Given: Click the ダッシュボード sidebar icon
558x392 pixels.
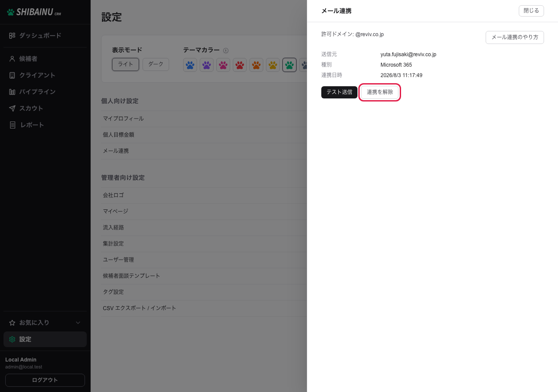Looking at the screenshot, I should point(12,36).
